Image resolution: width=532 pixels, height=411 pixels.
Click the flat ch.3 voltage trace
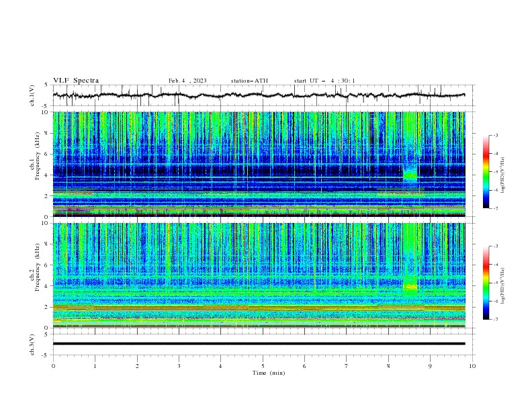(259, 344)
